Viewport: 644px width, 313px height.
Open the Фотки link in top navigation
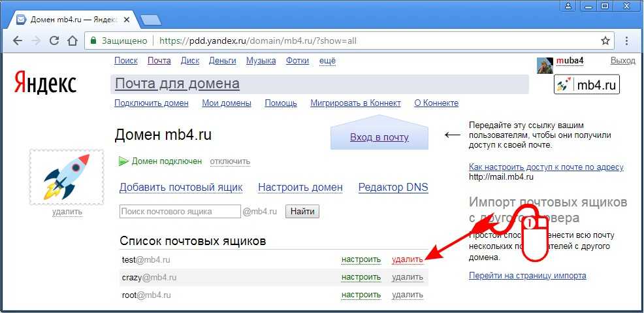(x=297, y=61)
